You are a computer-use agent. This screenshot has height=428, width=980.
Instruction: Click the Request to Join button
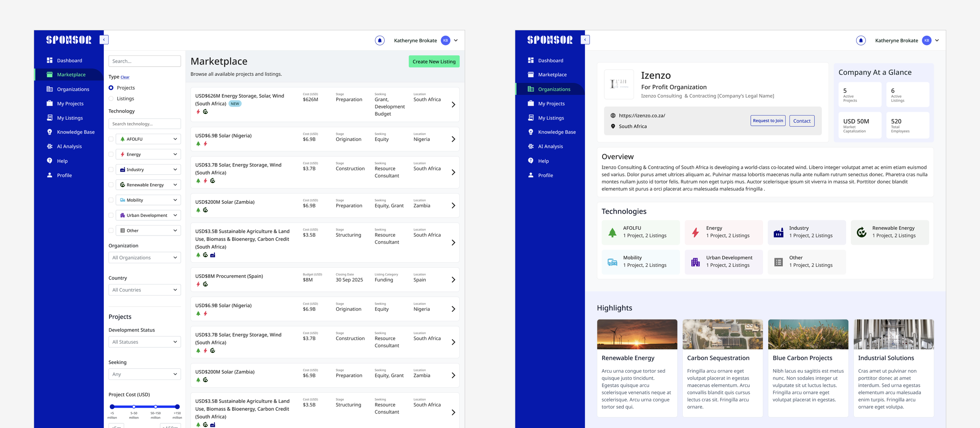(768, 121)
